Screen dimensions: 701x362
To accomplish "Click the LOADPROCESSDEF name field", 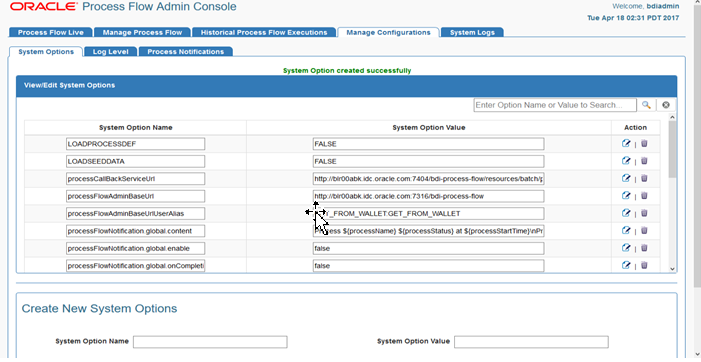I will tap(135, 144).
